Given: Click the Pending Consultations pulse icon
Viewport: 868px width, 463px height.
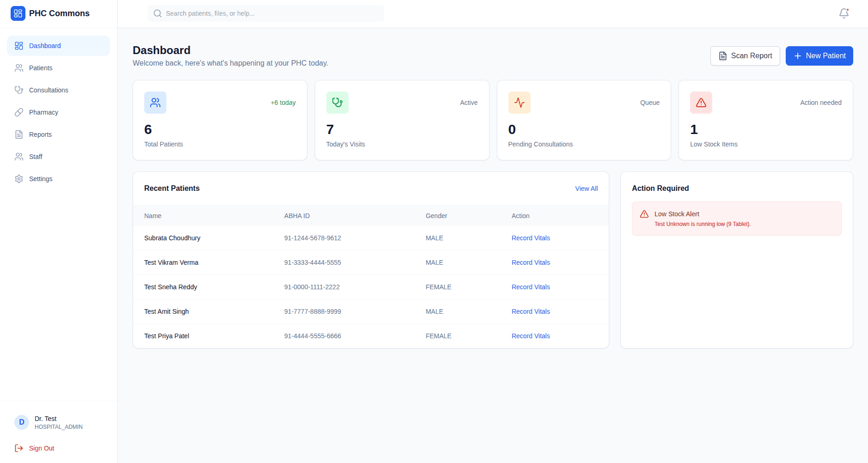Looking at the screenshot, I should click(519, 103).
